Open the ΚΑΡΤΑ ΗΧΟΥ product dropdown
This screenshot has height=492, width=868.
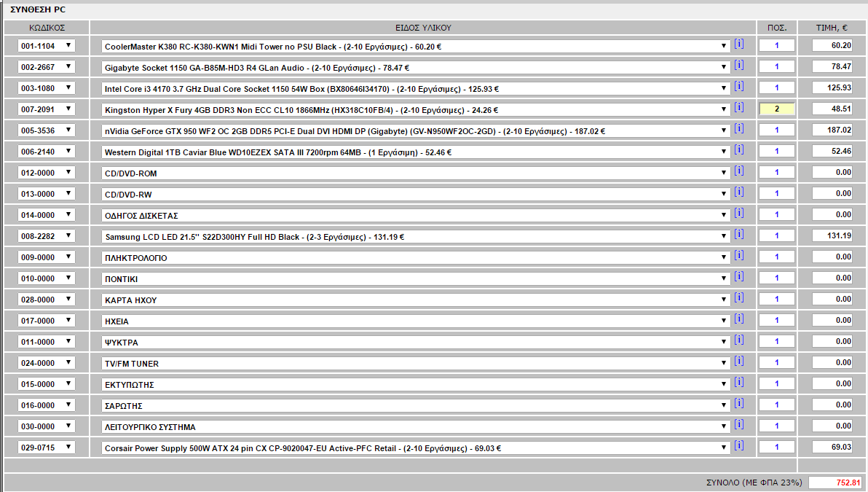pyautogui.click(x=416, y=300)
